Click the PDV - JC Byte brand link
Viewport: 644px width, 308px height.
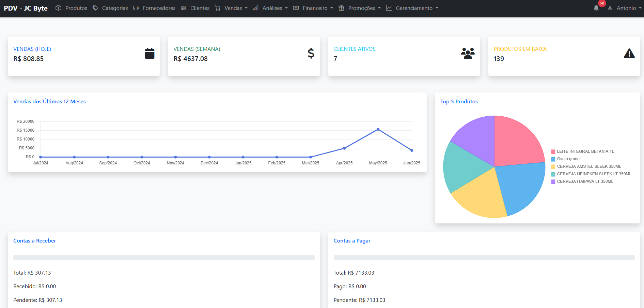[x=26, y=8]
